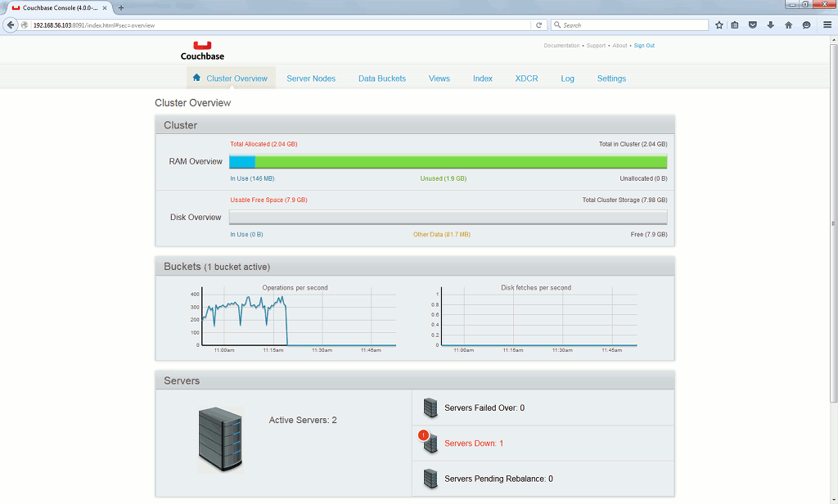
Task: Open a new tab with the plus icon
Action: tap(121, 8)
